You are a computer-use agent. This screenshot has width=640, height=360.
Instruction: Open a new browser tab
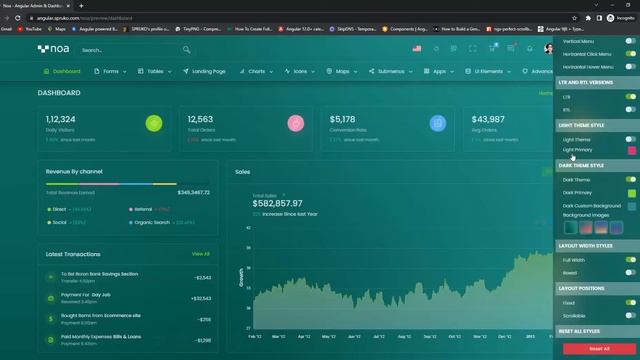pos(81,6)
